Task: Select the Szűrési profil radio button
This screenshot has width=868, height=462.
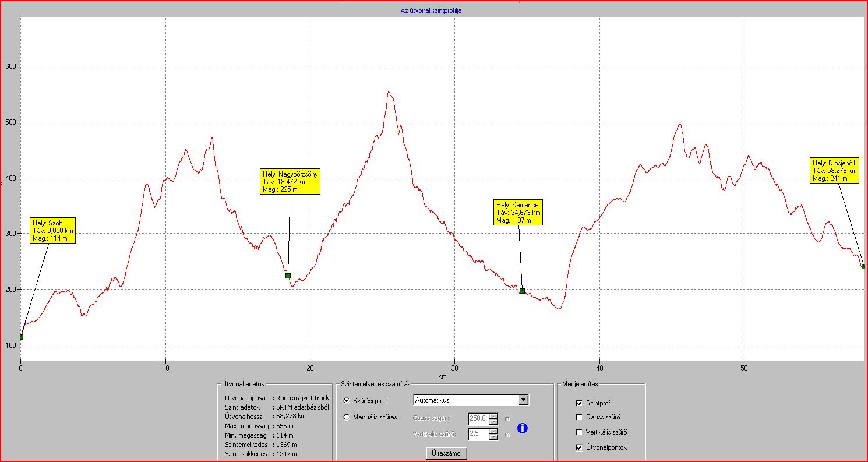Action: coord(347,400)
